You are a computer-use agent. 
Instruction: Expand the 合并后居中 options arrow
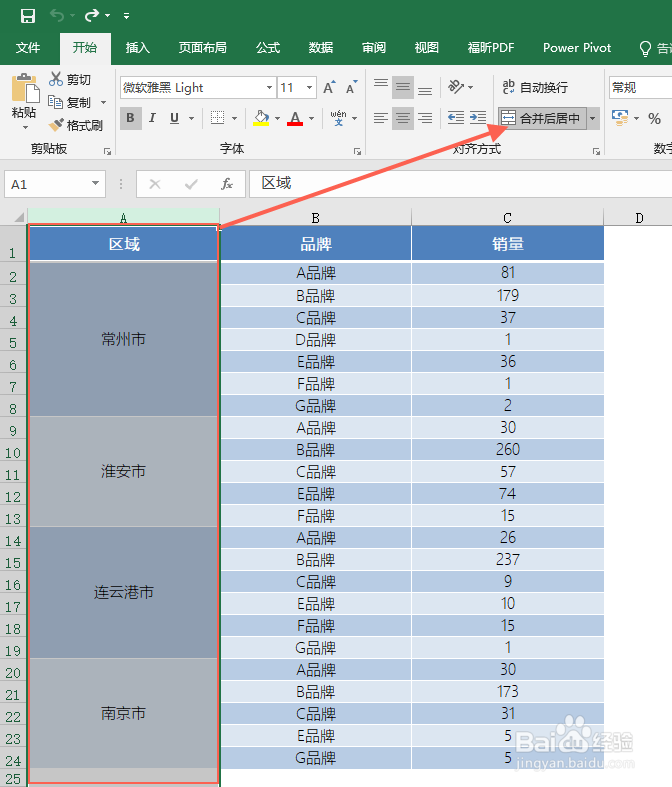click(593, 118)
